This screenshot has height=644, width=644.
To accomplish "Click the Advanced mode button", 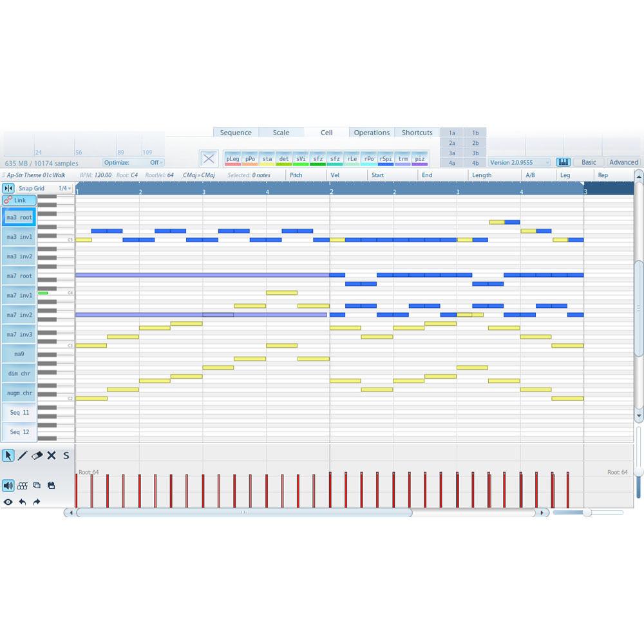I will 623,162.
